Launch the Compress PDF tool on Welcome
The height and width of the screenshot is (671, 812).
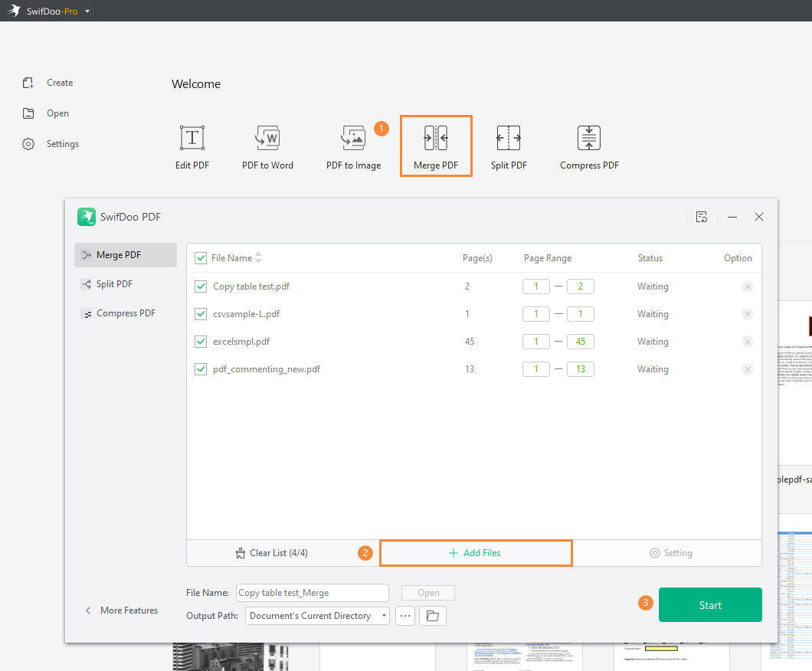coord(589,147)
